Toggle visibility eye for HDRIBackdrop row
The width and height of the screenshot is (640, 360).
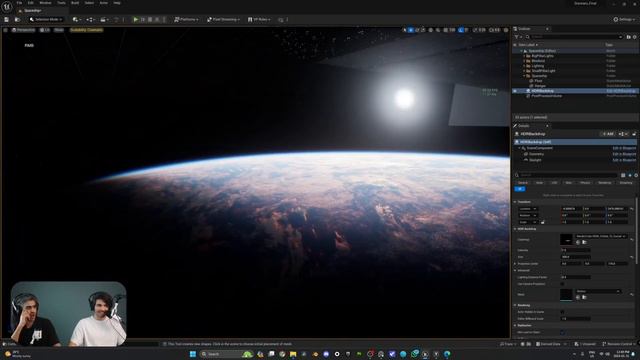click(x=515, y=91)
